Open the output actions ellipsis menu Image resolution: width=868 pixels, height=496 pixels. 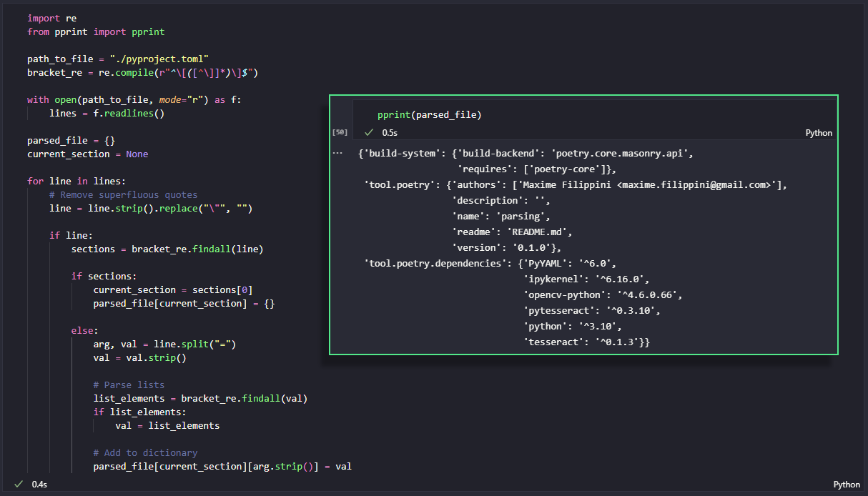tap(337, 153)
